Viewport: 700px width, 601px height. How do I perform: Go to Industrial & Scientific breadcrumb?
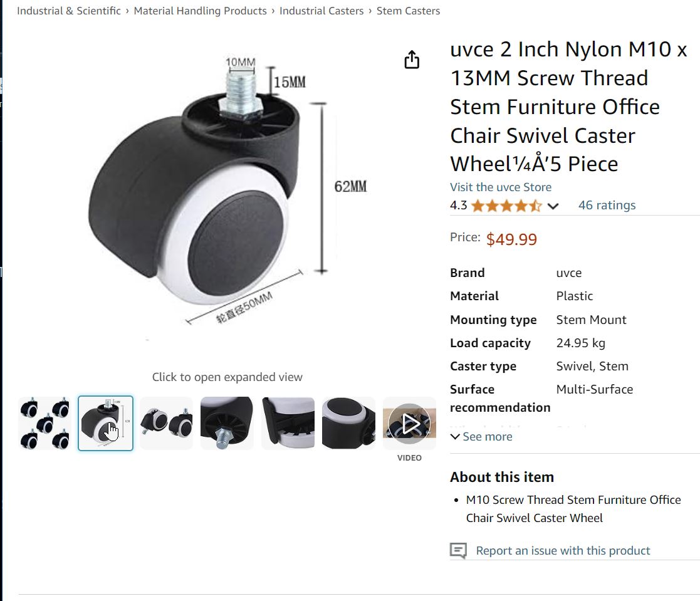(x=69, y=11)
